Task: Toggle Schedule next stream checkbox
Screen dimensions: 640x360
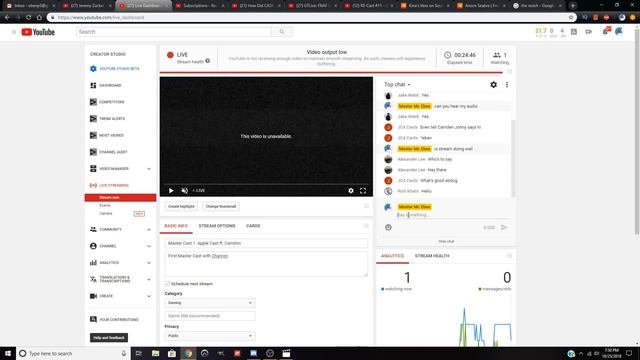Action: pyautogui.click(x=167, y=284)
